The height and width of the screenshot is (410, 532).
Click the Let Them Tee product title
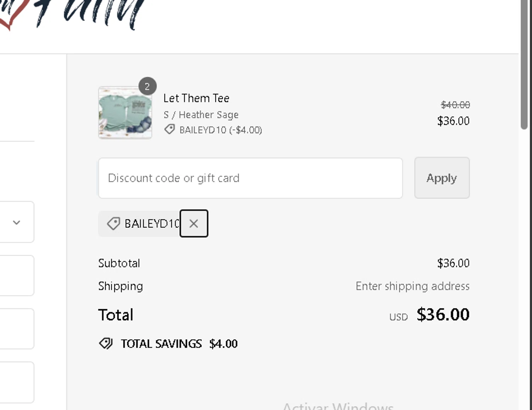tap(196, 98)
